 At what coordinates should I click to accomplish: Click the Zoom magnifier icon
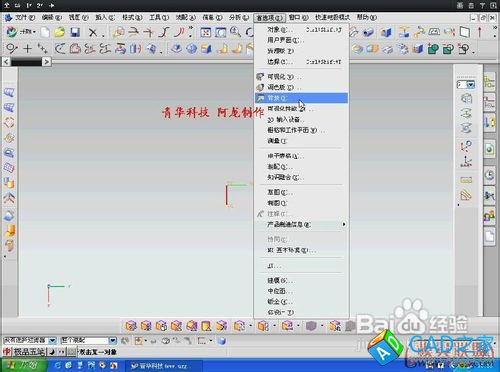pos(235,32)
